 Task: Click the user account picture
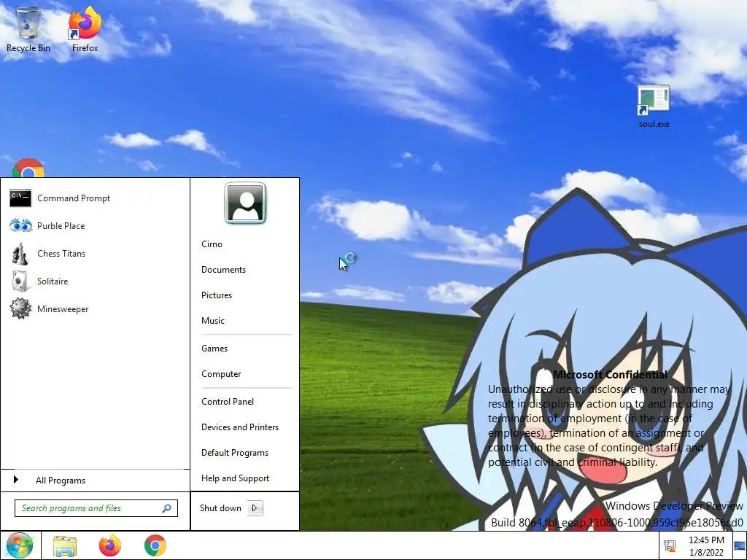(245, 203)
